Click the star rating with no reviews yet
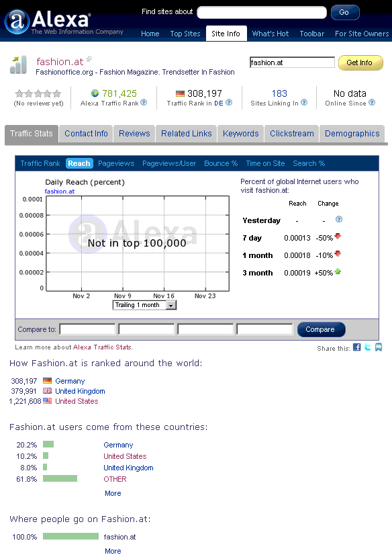The height and width of the screenshot is (557, 392). (38, 94)
